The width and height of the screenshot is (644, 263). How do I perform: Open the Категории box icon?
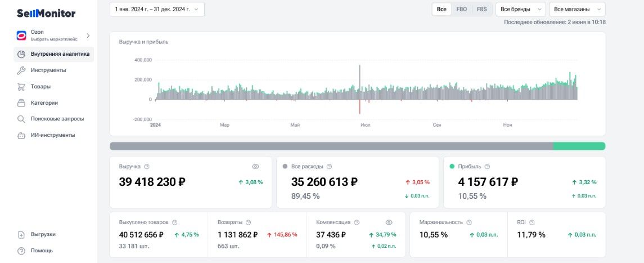(21, 102)
